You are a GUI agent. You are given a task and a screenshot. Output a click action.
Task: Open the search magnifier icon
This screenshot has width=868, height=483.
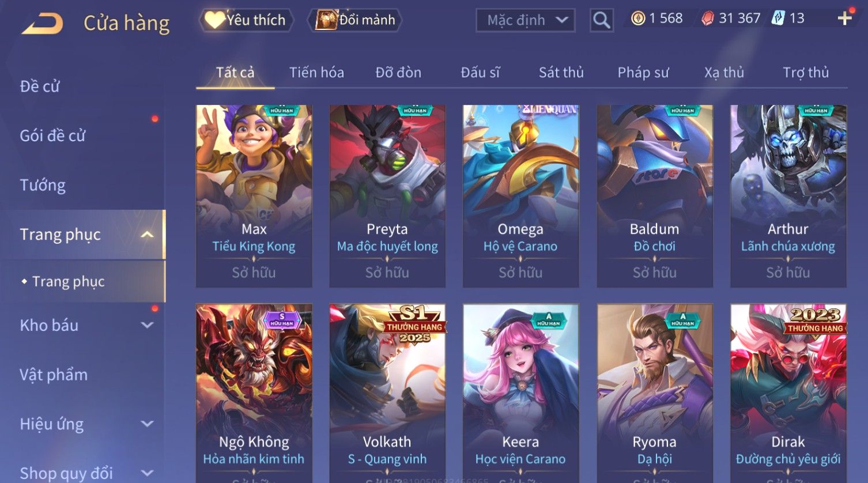pos(601,20)
